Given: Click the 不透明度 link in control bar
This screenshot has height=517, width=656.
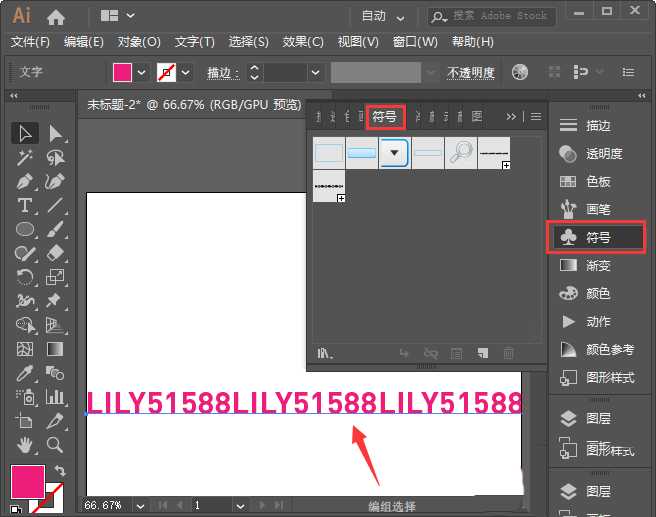Looking at the screenshot, I should (x=470, y=73).
